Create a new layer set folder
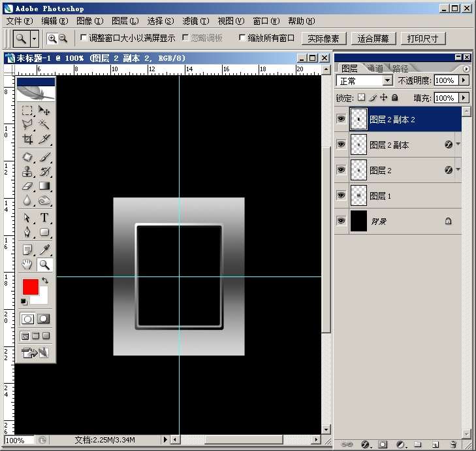 (418, 444)
